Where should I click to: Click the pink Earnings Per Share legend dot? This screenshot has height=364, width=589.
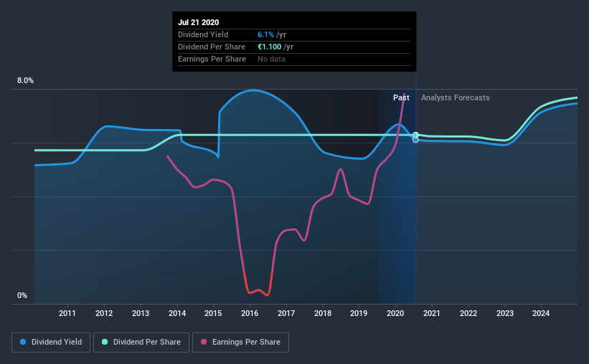point(204,342)
